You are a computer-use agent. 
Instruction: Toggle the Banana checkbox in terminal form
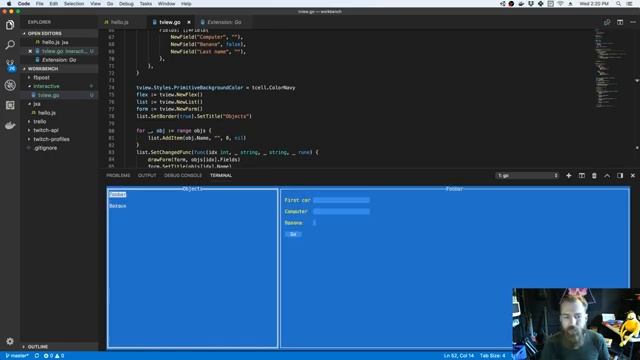pyautogui.click(x=314, y=223)
